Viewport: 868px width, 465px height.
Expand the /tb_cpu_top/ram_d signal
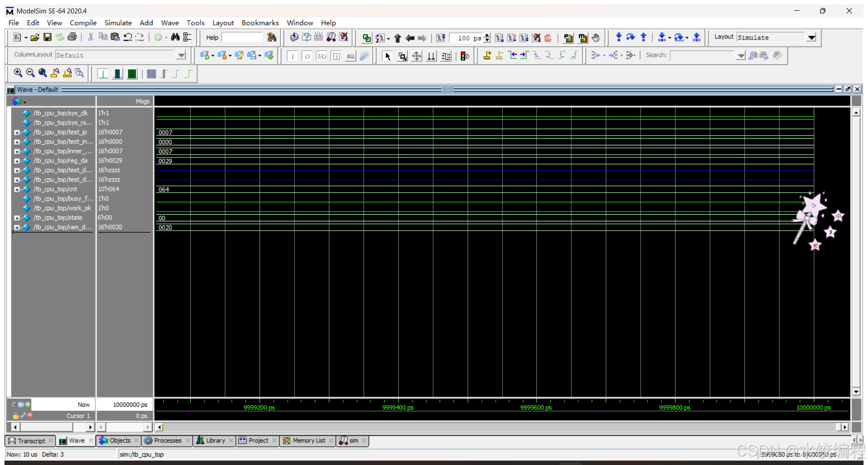(17, 228)
